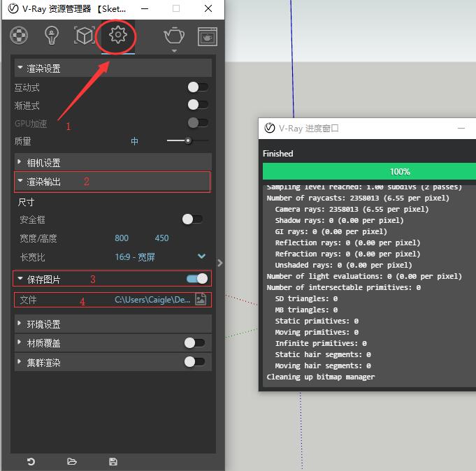The width and height of the screenshot is (476, 471).
Task: Edit the width value 800
Action: point(122,238)
